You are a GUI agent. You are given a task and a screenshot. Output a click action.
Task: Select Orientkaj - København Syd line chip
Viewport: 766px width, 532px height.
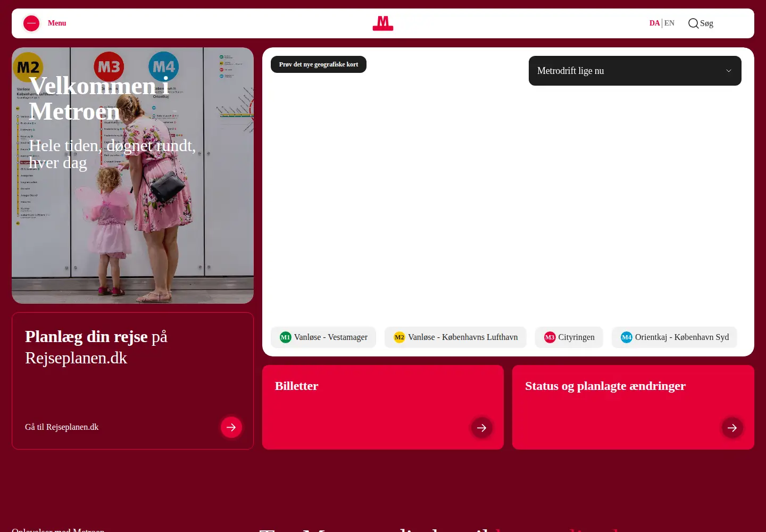pos(675,337)
